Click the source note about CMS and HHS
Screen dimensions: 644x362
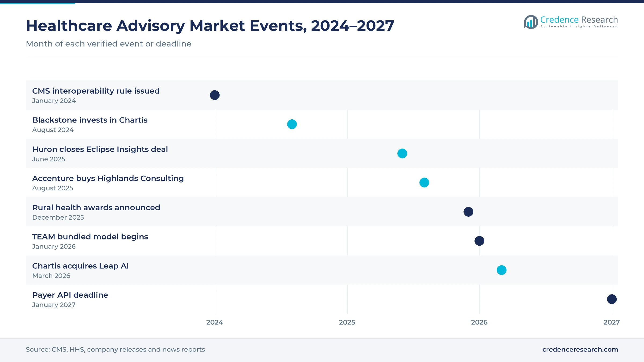115,349
